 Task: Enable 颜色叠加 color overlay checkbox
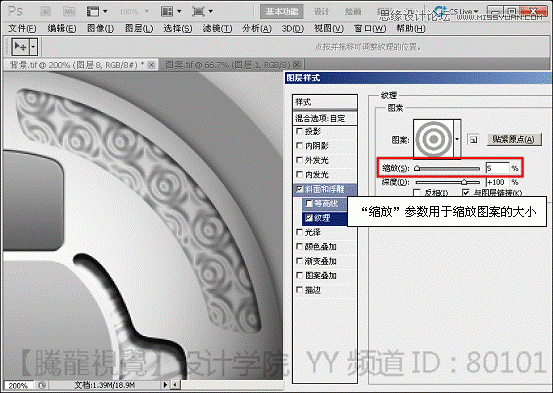[x=299, y=246]
